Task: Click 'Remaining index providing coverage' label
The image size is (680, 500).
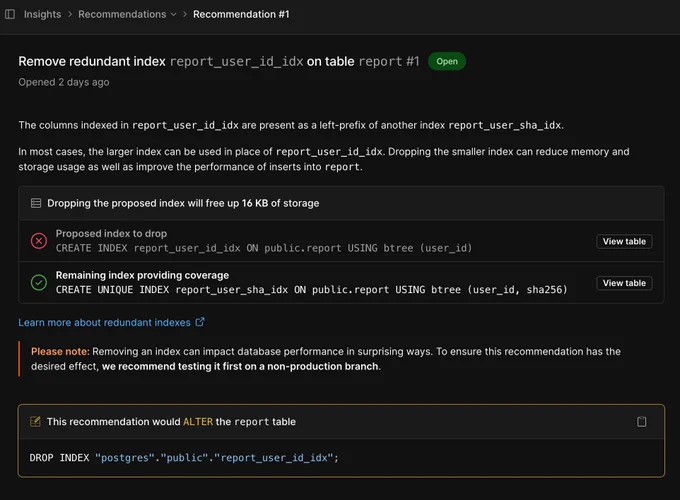Action: pos(142,275)
